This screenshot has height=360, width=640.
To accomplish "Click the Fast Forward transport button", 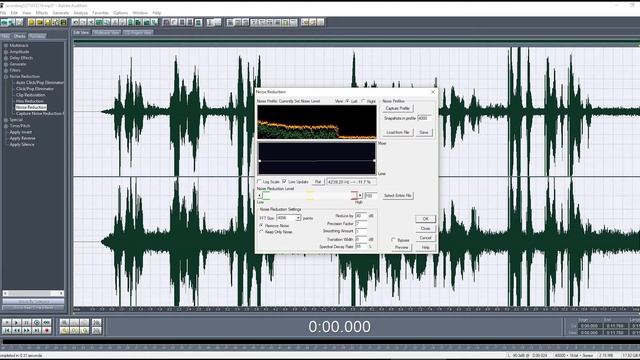I will click(27, 330).
